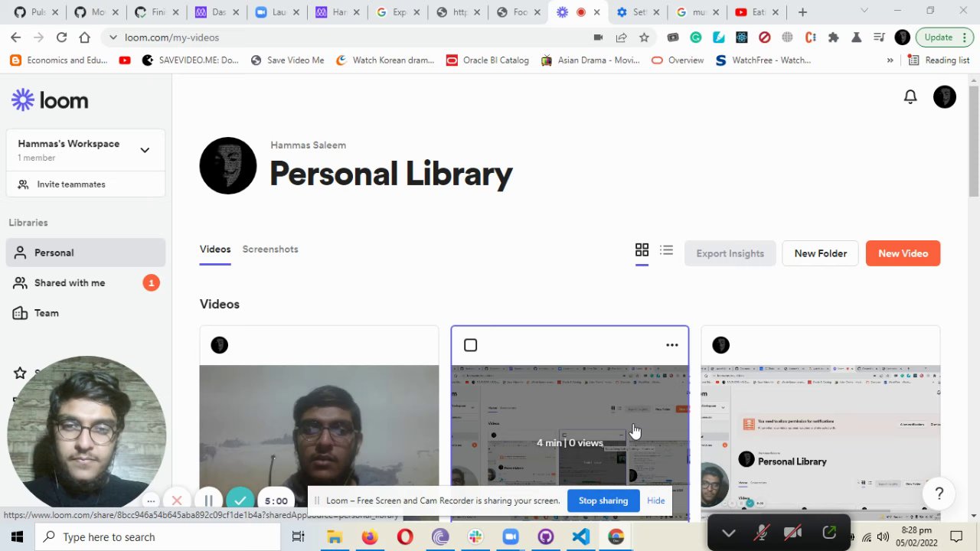Open Chrome tab search dropdown

pyautogui.click(x=864, y=10)
